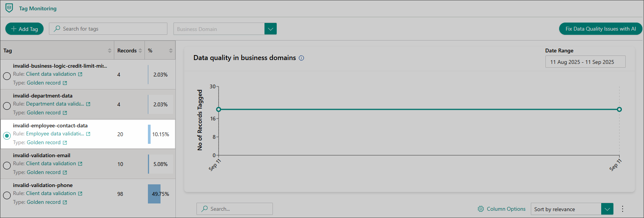
Task: Open external link for Employee data validation rule
Action: [x=88, y=134]
